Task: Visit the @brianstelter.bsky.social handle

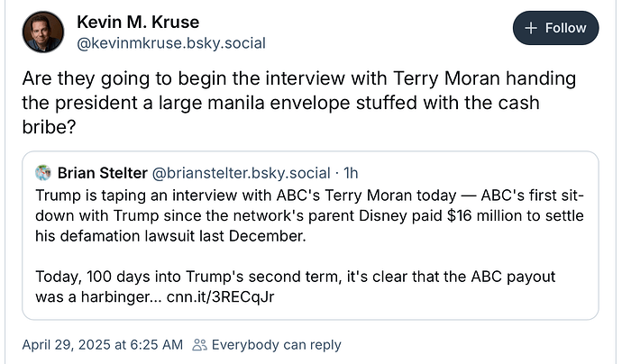Action: click(x=241, y=173)
